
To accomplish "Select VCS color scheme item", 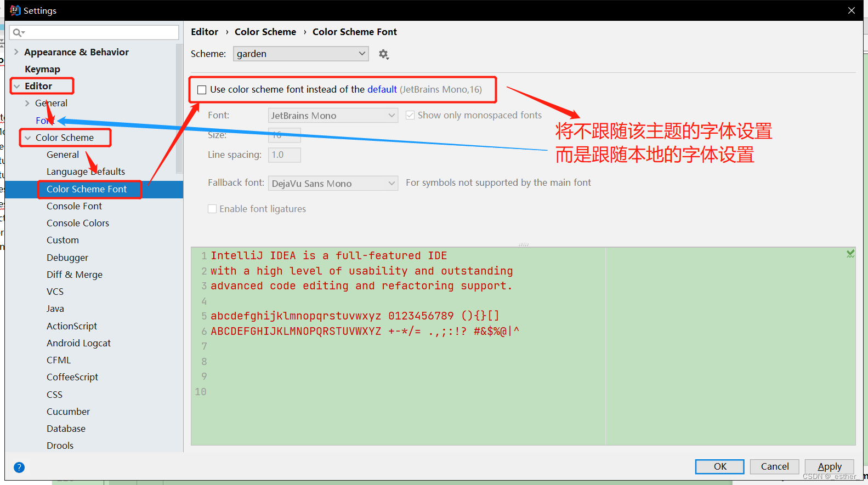I will [x=55, y=292].
